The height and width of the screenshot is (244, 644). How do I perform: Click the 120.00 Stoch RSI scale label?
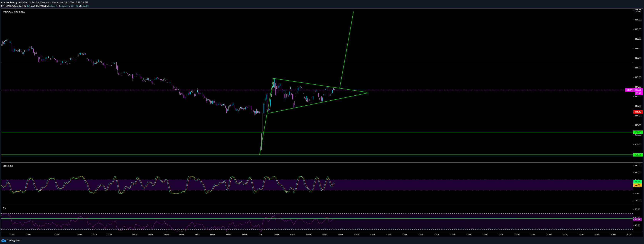tap(638, 173)
